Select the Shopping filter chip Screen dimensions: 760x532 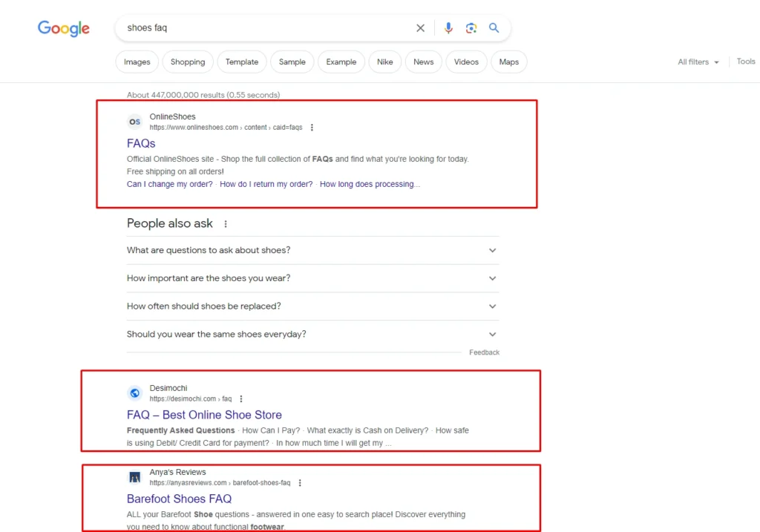(188, 62)
